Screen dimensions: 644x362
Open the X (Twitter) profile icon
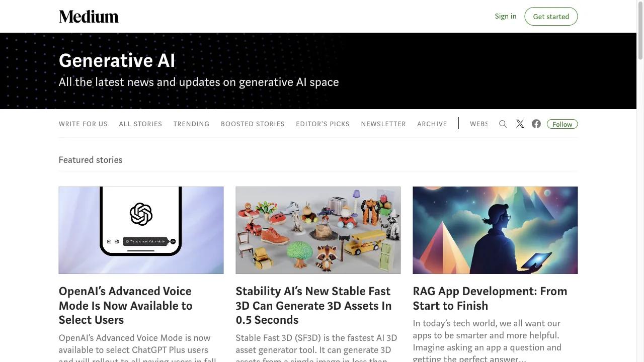click(520, 124)
